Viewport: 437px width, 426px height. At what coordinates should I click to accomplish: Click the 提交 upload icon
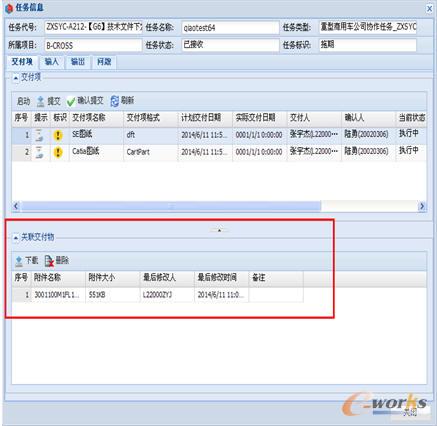(41, 101)
